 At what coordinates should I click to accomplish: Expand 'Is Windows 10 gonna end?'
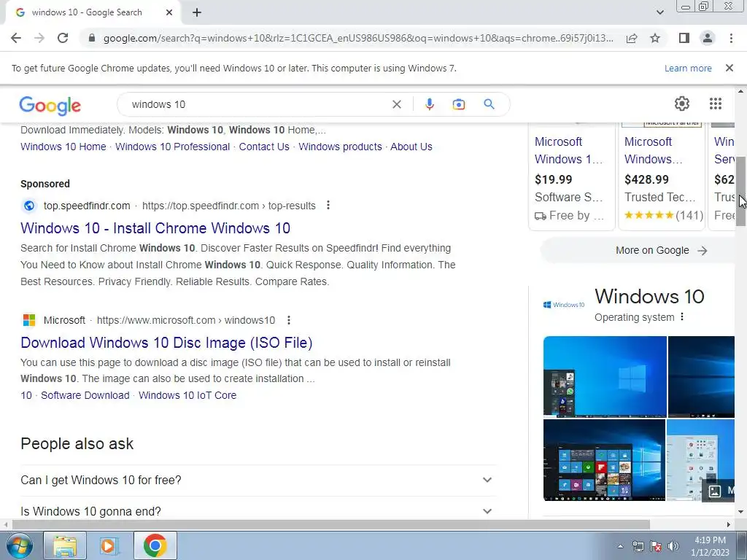pyautogui.click(x=258, y=511)
